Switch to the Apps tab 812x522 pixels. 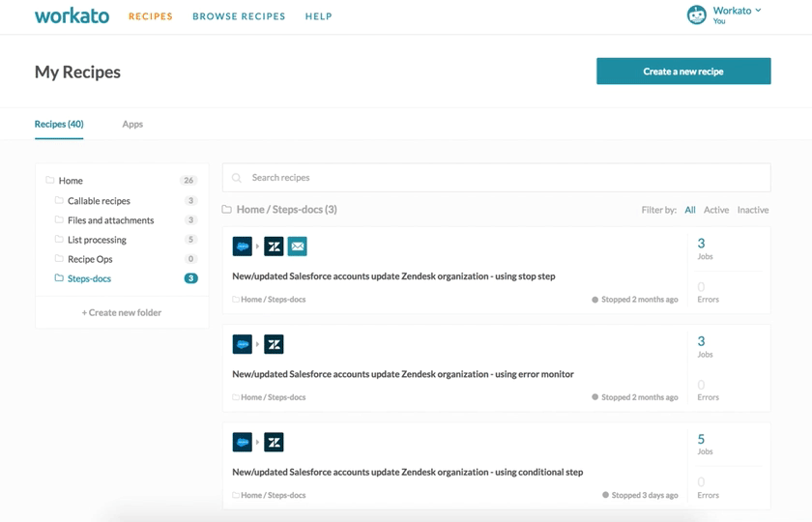[x=132, y=125]
